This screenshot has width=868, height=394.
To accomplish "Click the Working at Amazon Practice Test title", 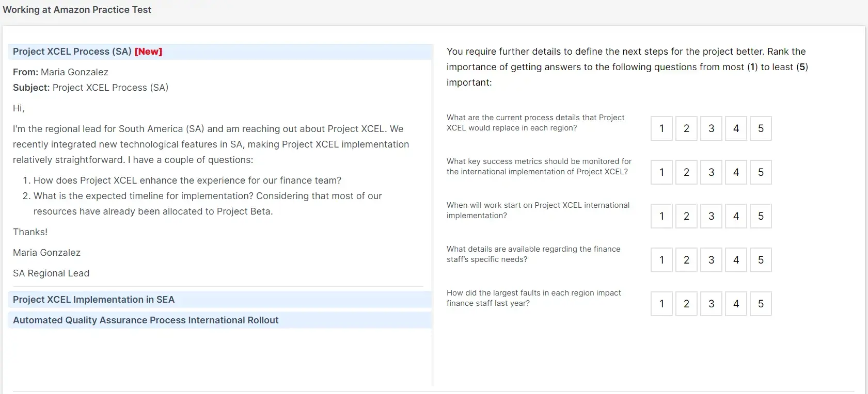I will coord(77,10).
